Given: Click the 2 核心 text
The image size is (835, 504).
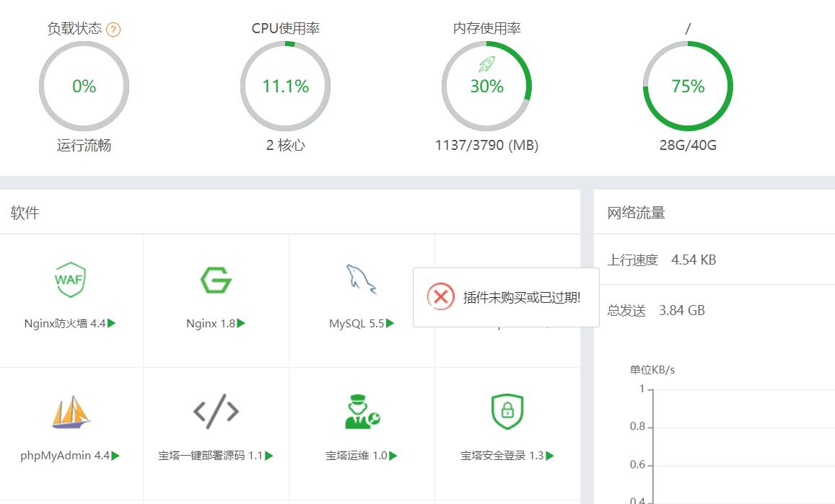Looking at the screenshot, I should click(x=286, y=146).
